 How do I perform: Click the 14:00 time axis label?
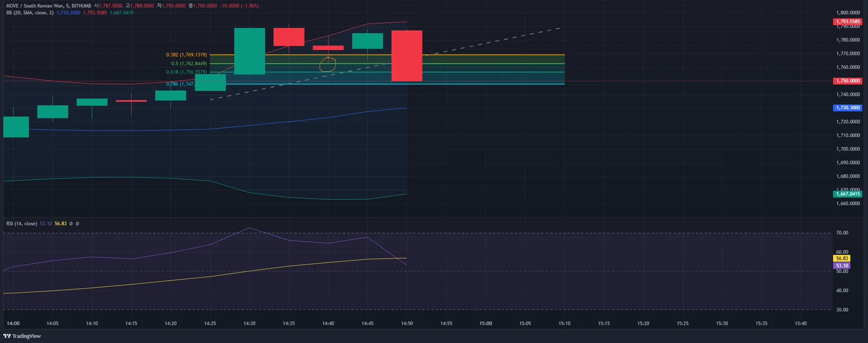point(13,324)
